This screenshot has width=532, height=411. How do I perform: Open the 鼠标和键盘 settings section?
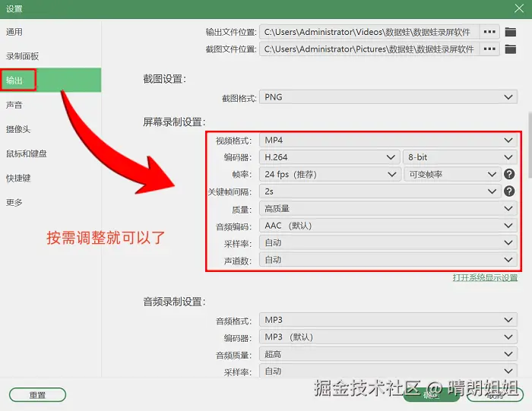click(51, 153)
